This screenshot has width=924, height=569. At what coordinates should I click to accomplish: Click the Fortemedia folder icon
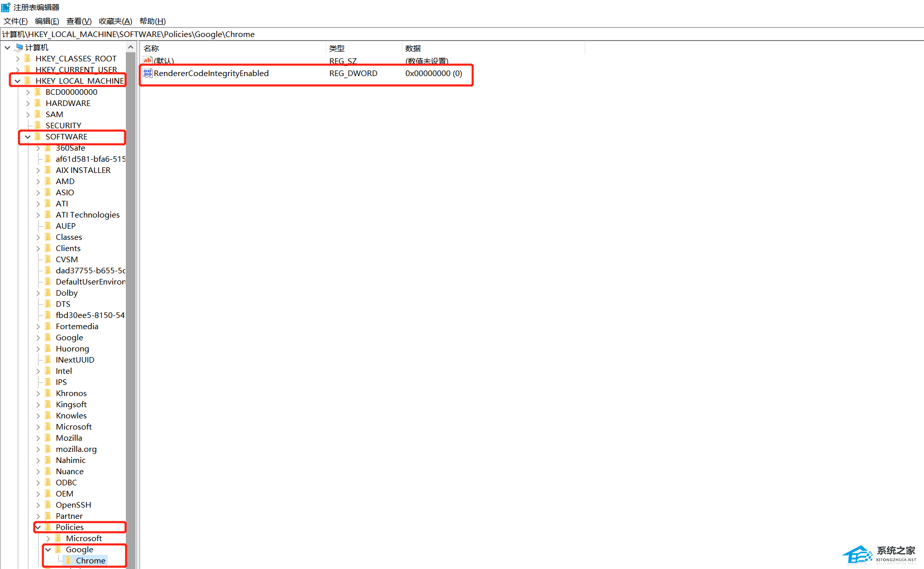(x=49, y=326)
